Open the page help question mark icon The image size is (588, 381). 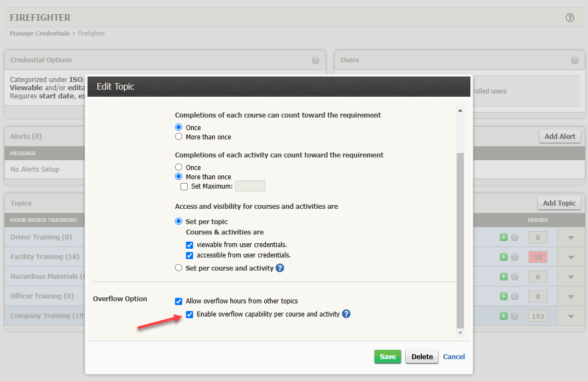pos(569,17)
